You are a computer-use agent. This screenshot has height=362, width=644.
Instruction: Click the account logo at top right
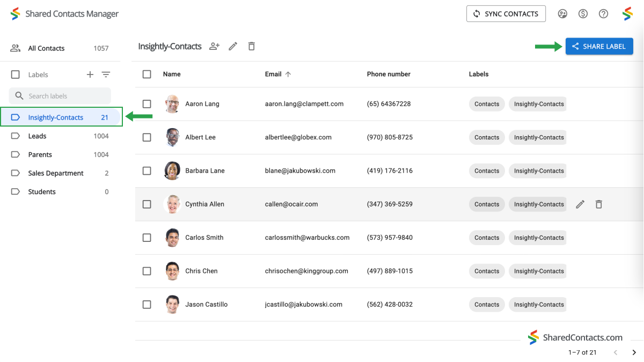coord(627,14)
